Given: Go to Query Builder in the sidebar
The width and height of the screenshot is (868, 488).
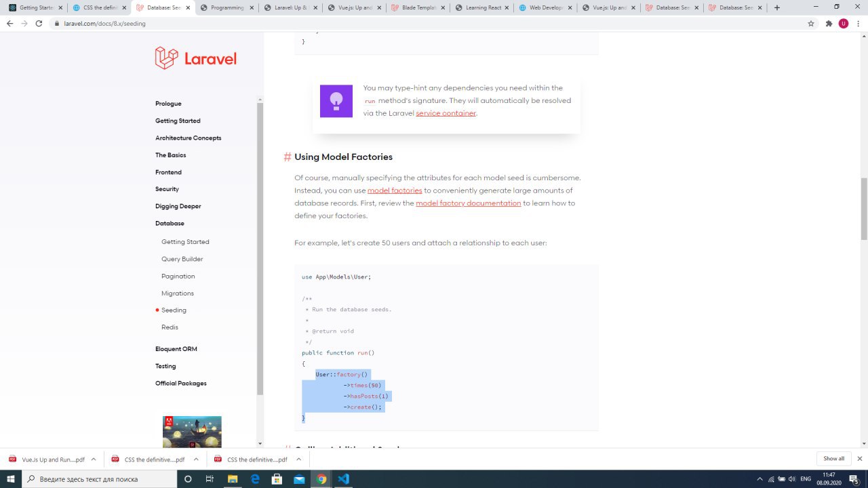Looking at the screenshot, I should (x=182, y=259).
